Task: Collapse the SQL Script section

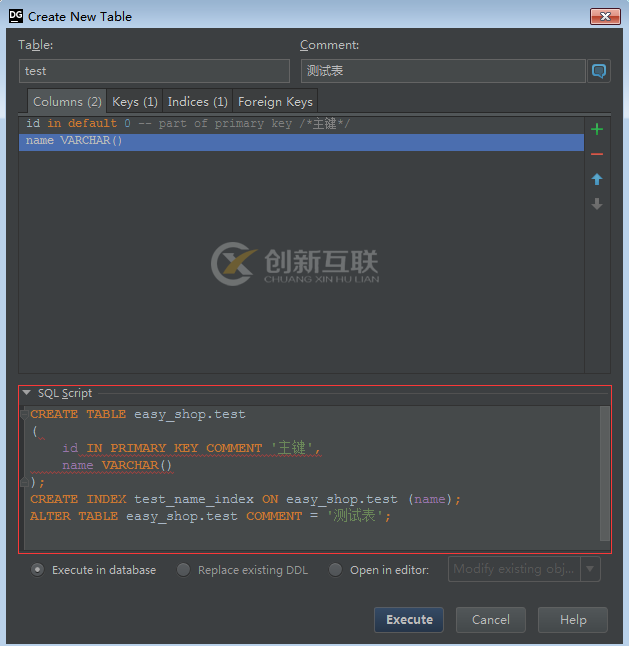Action: (27, 393)
